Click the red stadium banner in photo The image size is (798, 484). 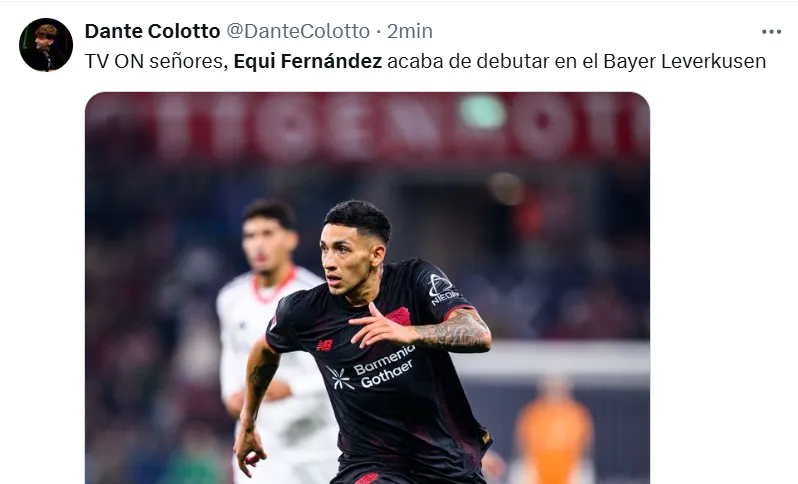coord(367,125)
